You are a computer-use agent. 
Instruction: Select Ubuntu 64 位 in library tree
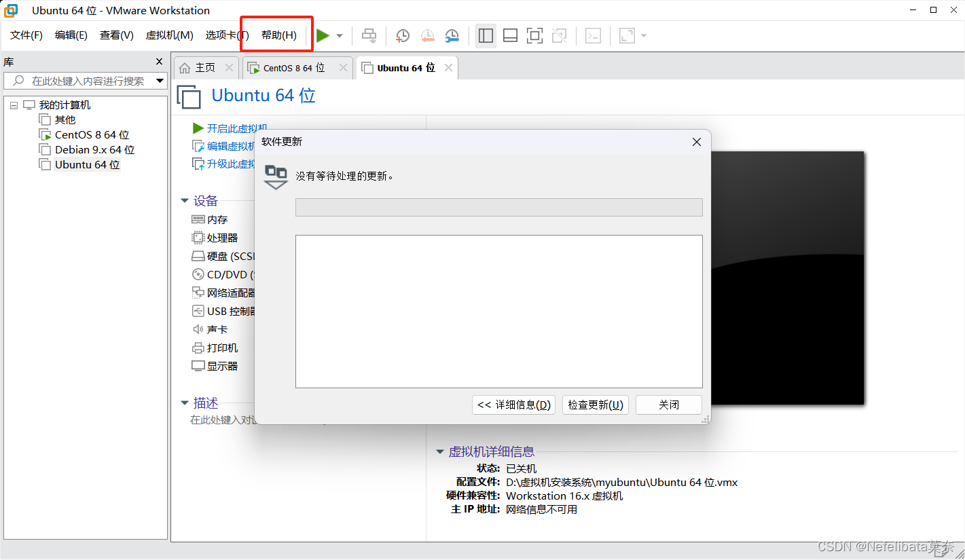click(x=87, y=165)
